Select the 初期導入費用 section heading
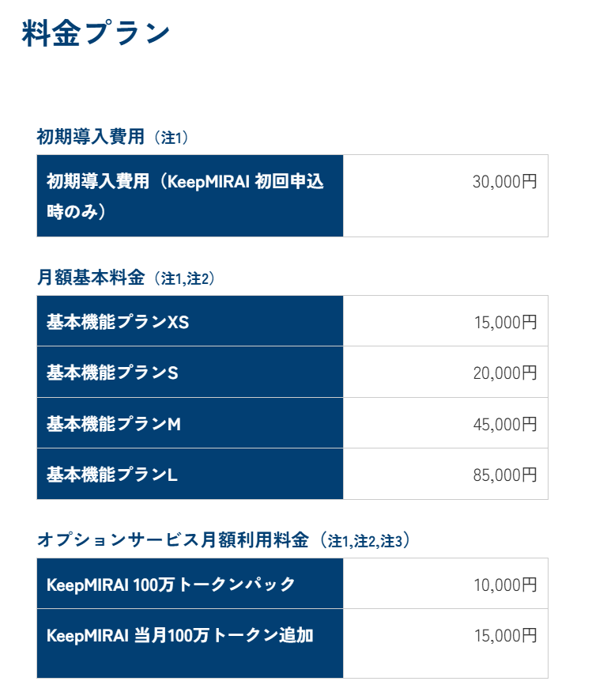This screenshot has height=700, width=592. [90, 137]
